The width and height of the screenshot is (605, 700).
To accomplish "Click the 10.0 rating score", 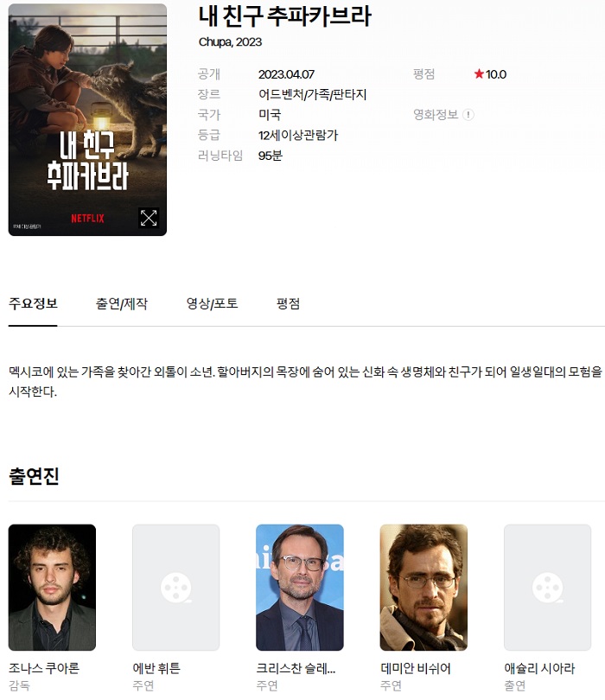I will pyautogui.click(x=496, y=74).
